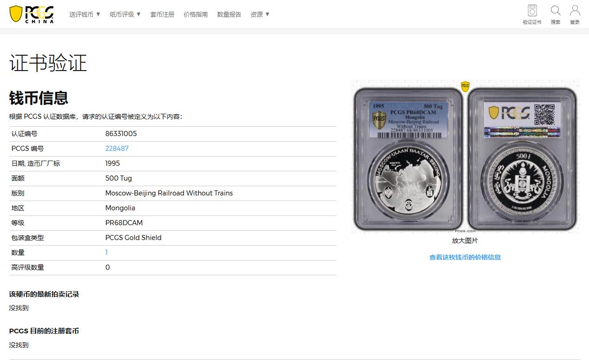Viewport: 589px width, 364px height.
Task: Click the population count link 1
Action: (106, 253)
